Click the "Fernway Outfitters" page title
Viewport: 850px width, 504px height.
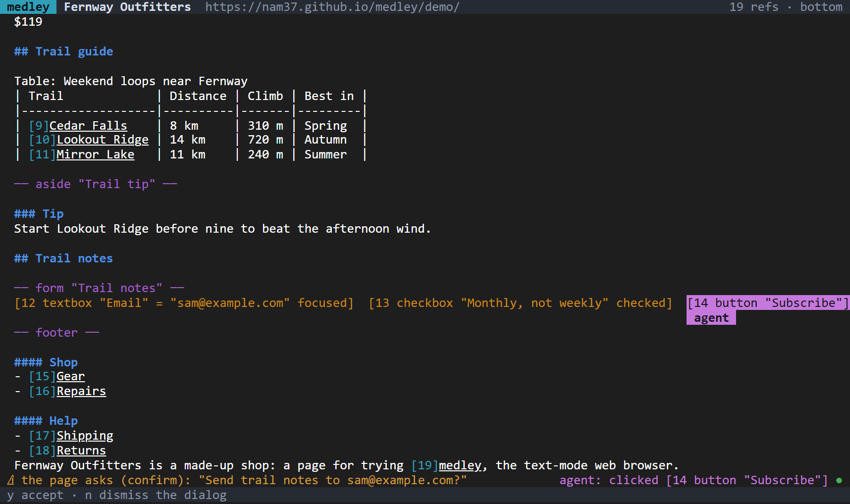pos(127,7)
